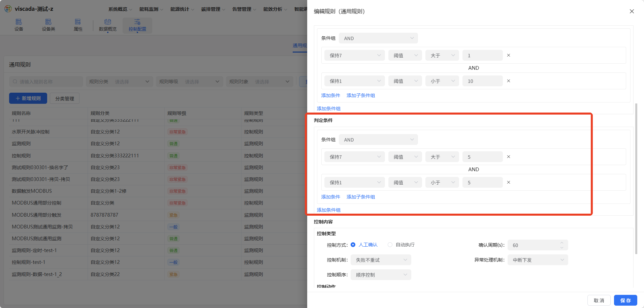Viewport: 644px width, 308px height.
Task: Remove the 保持7 大于 1 condition
Action: 509,55
